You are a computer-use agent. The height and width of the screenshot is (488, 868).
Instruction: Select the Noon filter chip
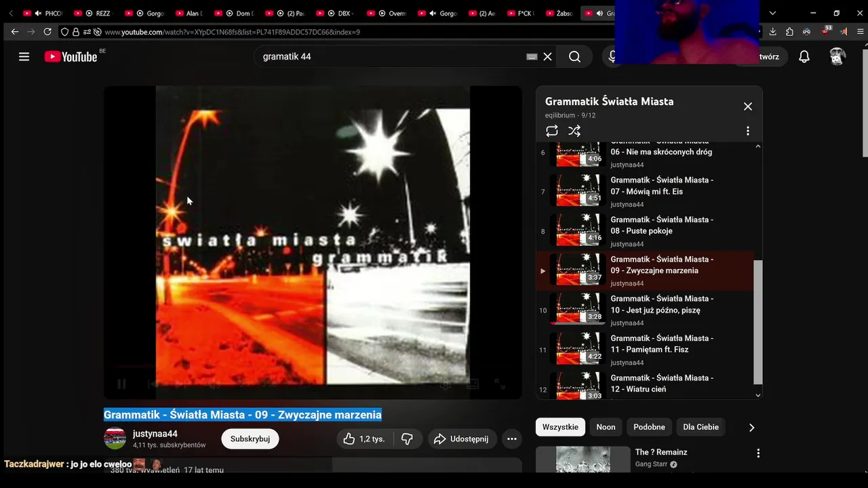[x=606, y=427]
